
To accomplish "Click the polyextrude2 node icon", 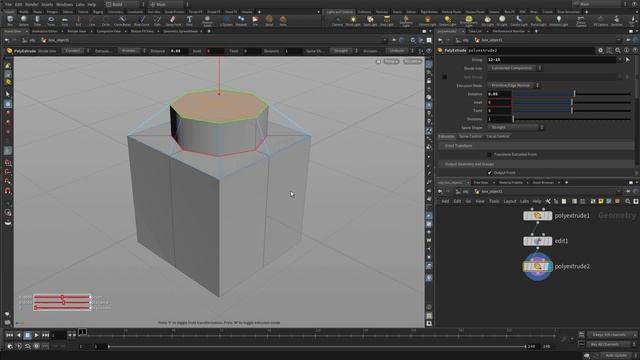I will 538,267.
